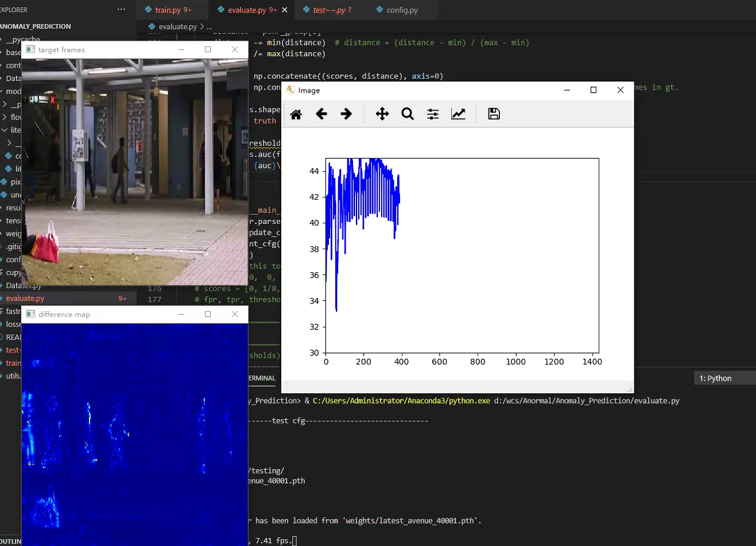Screen dimensions: 756x546
Task: Click code line number 177
Action: click(154, 300)
